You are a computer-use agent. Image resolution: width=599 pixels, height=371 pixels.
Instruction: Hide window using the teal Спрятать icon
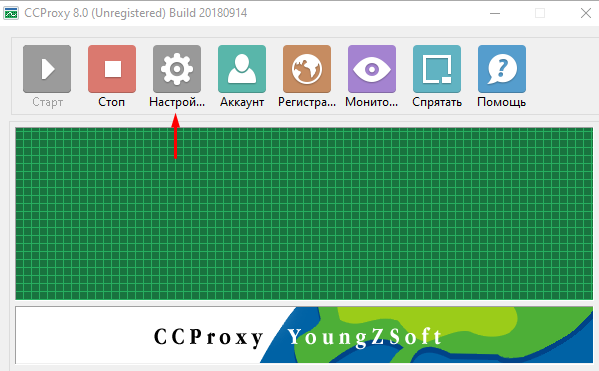pos(437,69)
